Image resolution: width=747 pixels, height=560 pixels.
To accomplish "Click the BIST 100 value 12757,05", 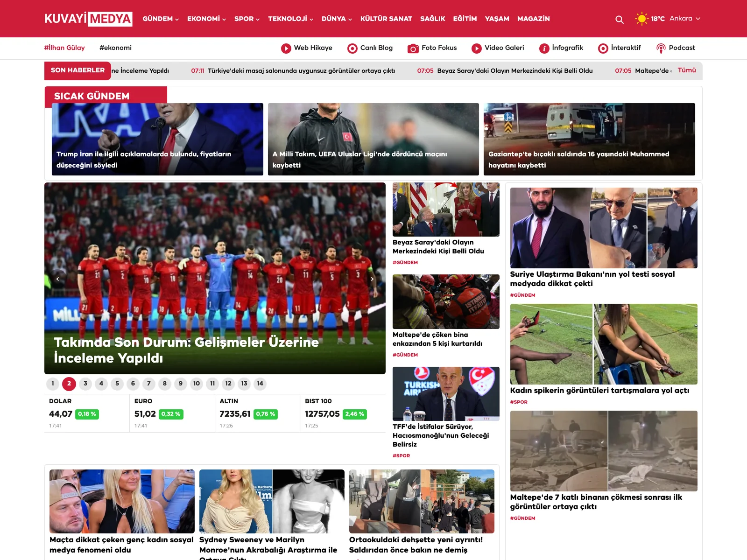I will [x=322, y=414].
